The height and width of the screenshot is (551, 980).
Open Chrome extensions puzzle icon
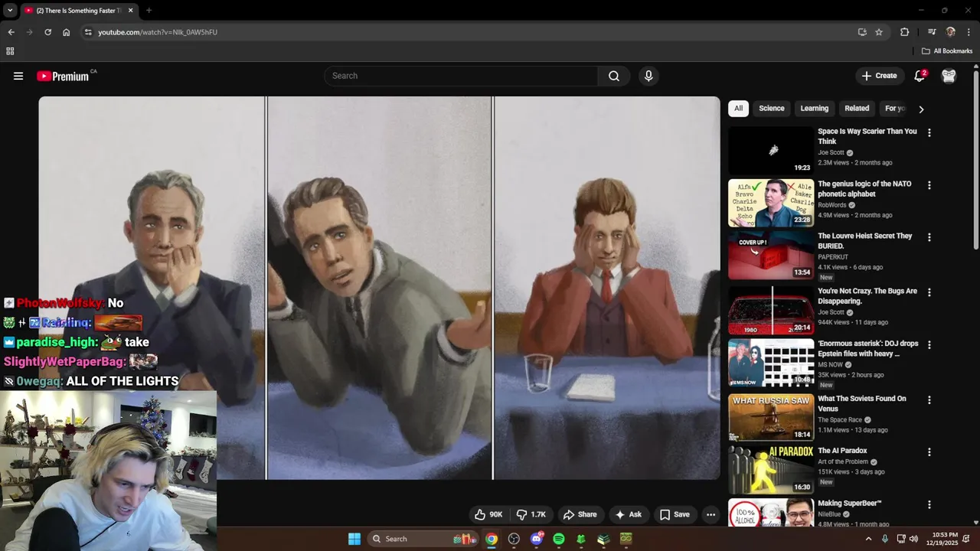[x=905, y=32]
